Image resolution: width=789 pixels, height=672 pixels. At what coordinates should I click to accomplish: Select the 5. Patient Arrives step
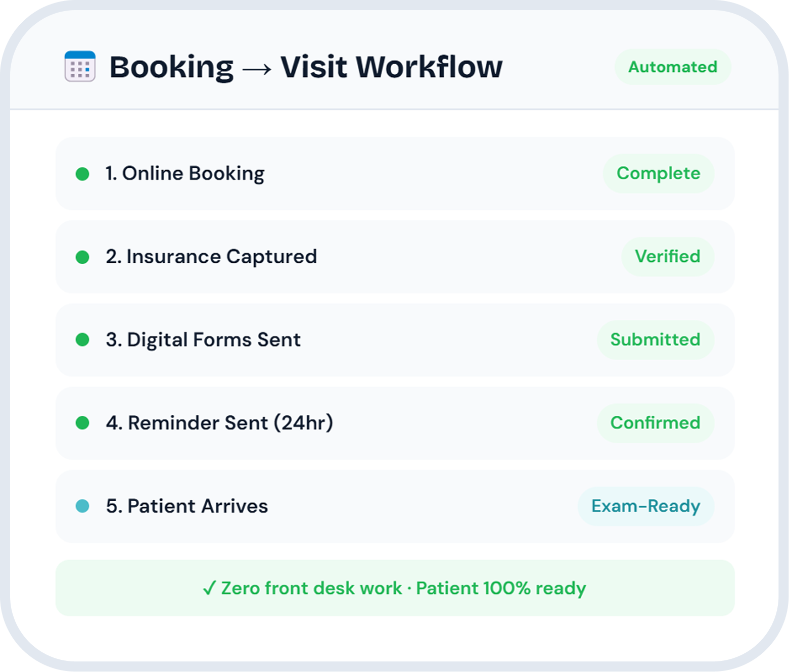[x=187, y=506]
